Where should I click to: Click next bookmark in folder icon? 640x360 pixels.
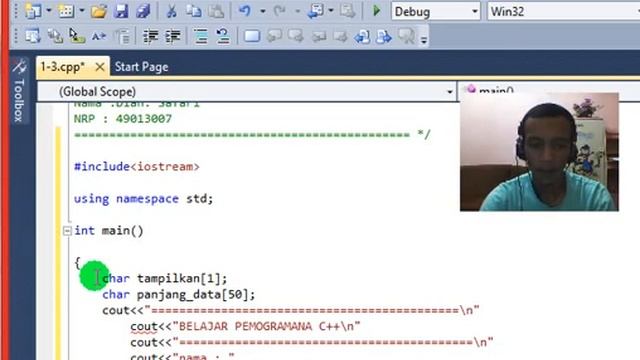340,37
